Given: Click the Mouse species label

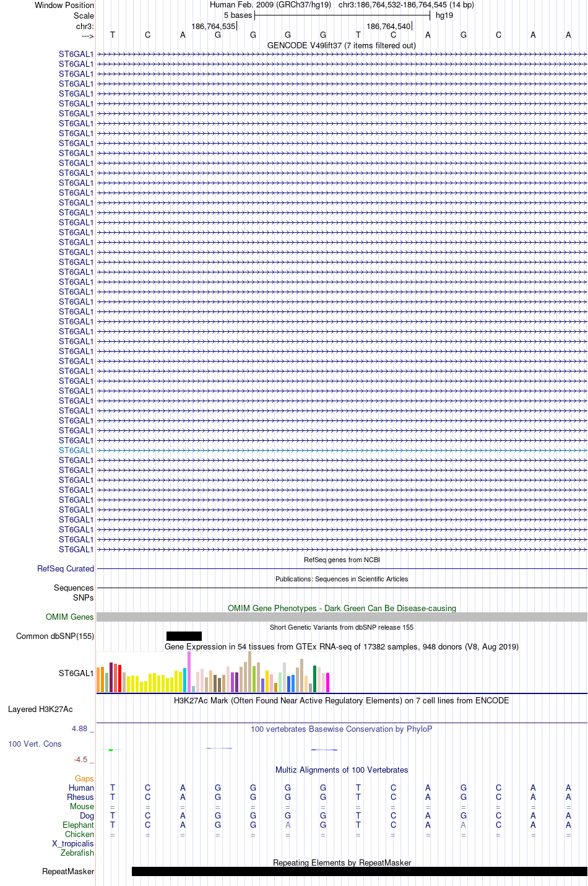Looking at the screenshot, I should coord(82,806).
